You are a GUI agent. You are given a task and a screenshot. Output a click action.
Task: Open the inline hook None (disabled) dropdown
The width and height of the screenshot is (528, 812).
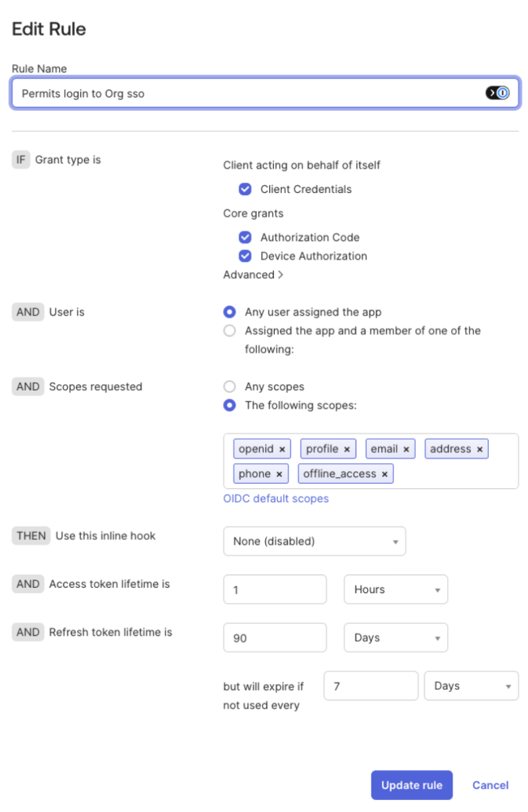click(x=314, y=541)
